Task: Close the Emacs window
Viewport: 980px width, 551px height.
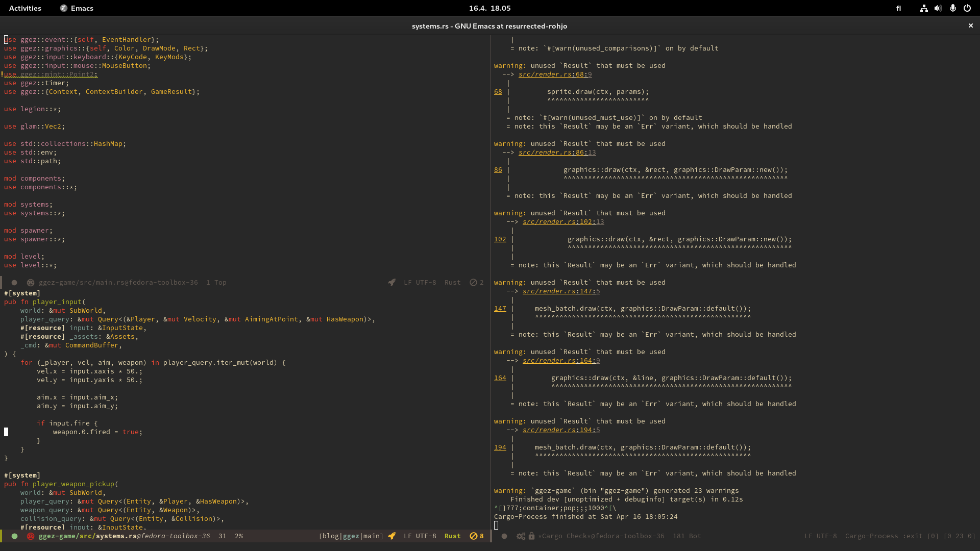Action: [970, 26]
